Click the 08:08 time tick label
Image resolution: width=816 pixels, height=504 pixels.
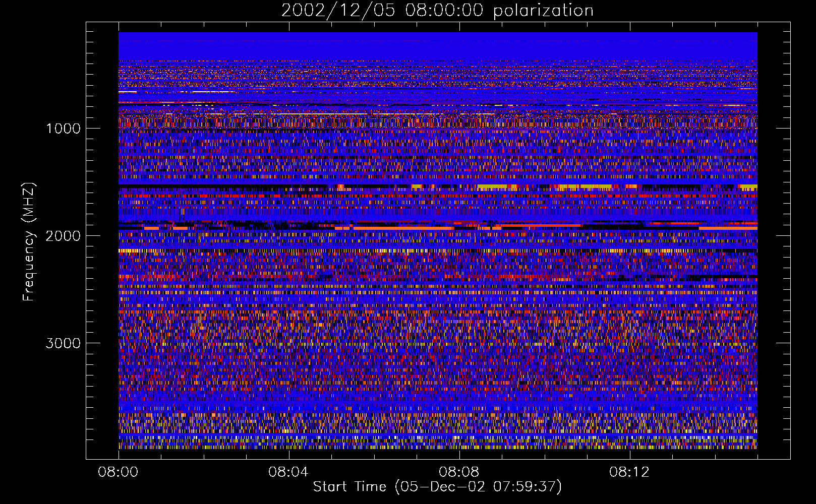tap(459, 472)
